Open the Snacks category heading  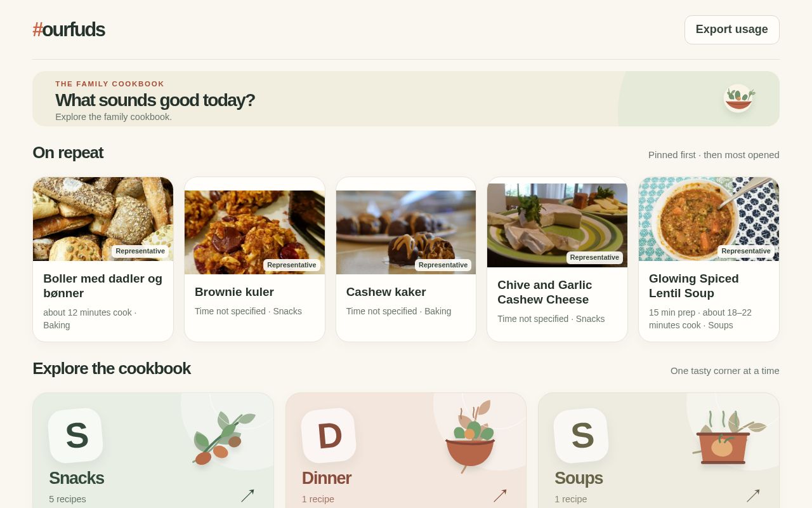coord(77,478)
